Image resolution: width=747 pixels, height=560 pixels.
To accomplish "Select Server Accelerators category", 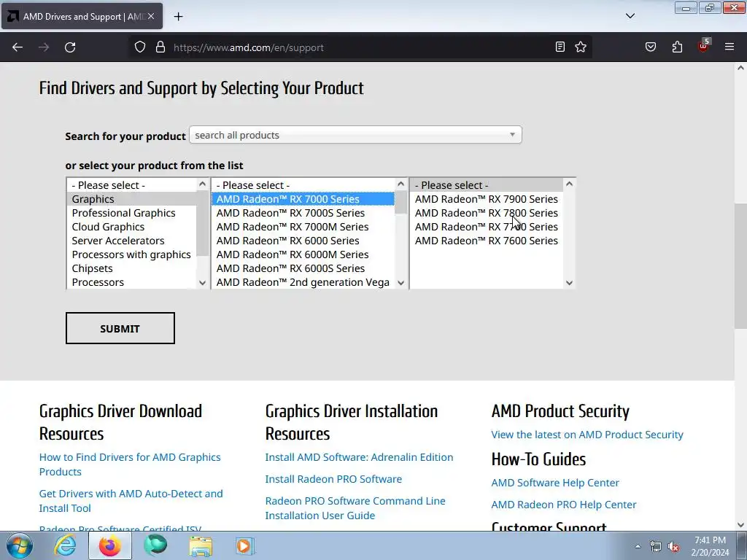I will tap(131, 241).
